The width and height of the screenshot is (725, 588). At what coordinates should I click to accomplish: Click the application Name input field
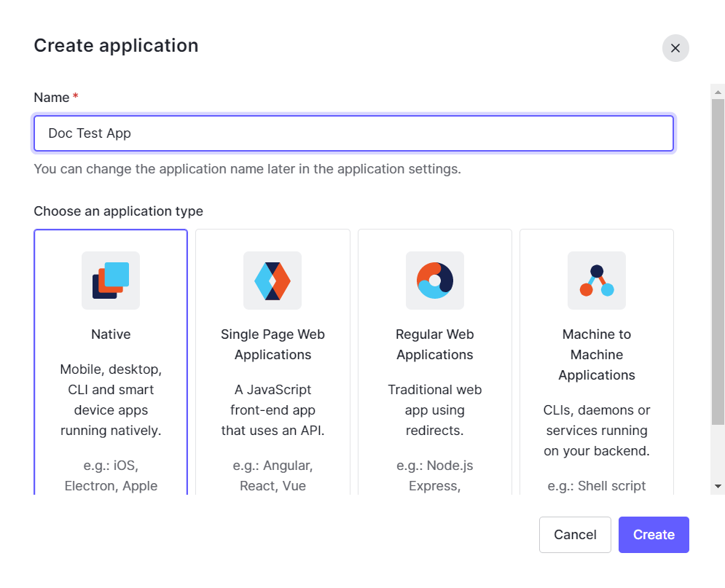click(353, 133)
